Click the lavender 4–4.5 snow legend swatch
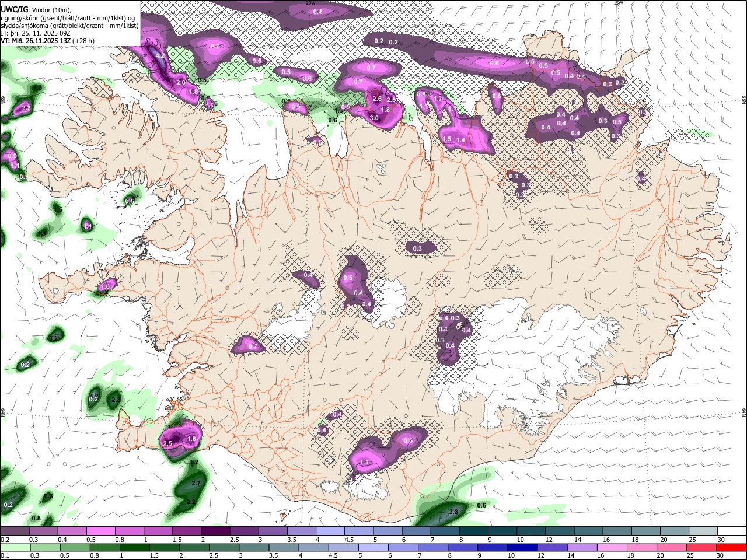This screenshot has height=560, width=747. pyautogui.click(x=330, y=531)
